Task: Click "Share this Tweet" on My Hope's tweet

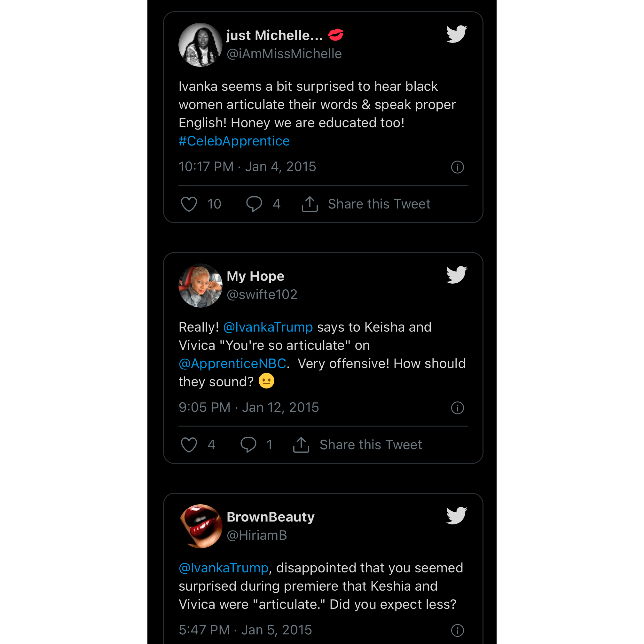Action: [x=370, y=445]
